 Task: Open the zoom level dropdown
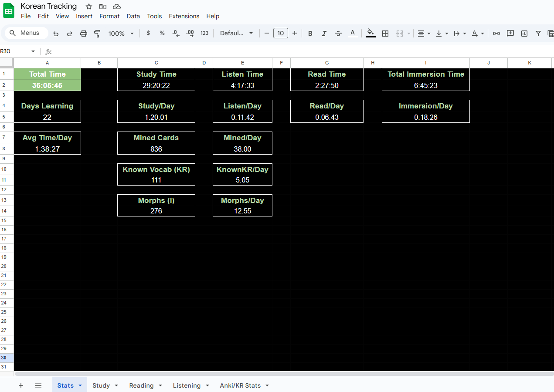(121, 34)
